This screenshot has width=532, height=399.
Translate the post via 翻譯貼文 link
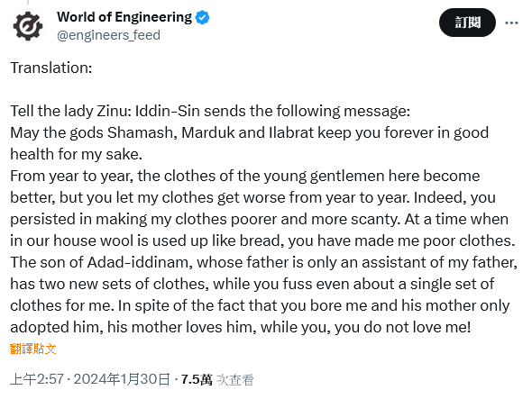coord(32,349)
